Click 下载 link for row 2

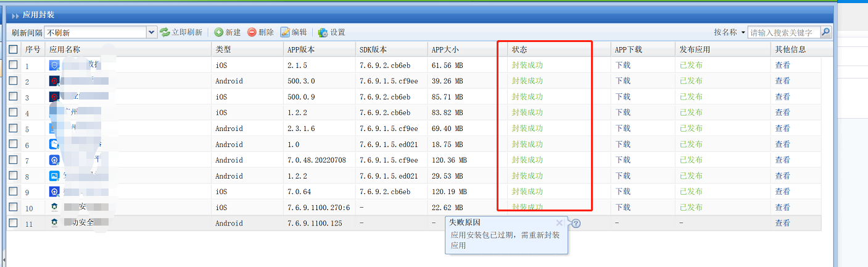pyautogui.click(x=622, y=81)
